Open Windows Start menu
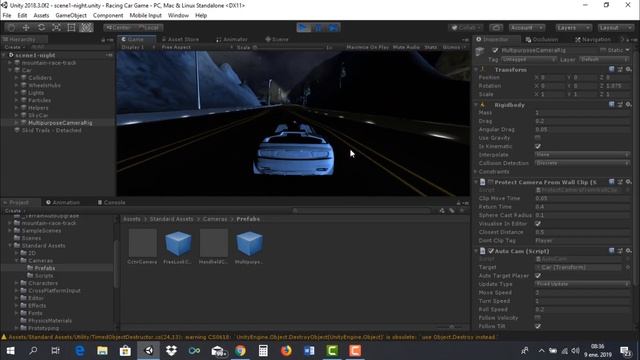This screenshot has height=360, width=640. pyautogui.click(x=11, y=351)
